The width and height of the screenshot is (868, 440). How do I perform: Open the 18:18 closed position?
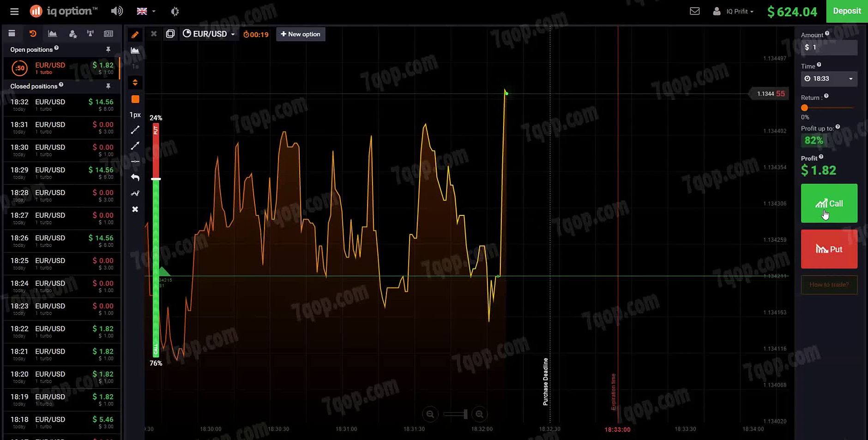pos(62,422)
